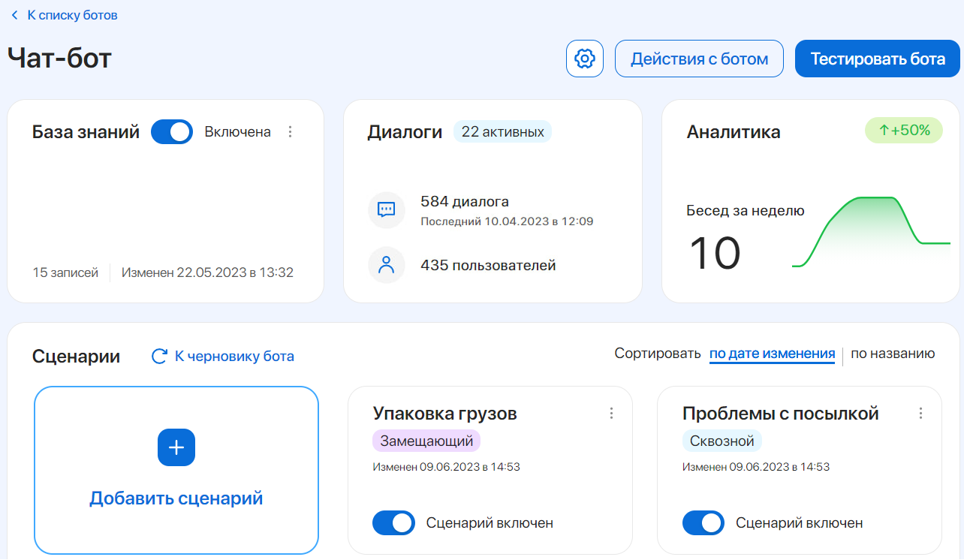Follow the К списку ботов link
The width and height of the screenshot is (964, 560).
click(x=72, y=15)
